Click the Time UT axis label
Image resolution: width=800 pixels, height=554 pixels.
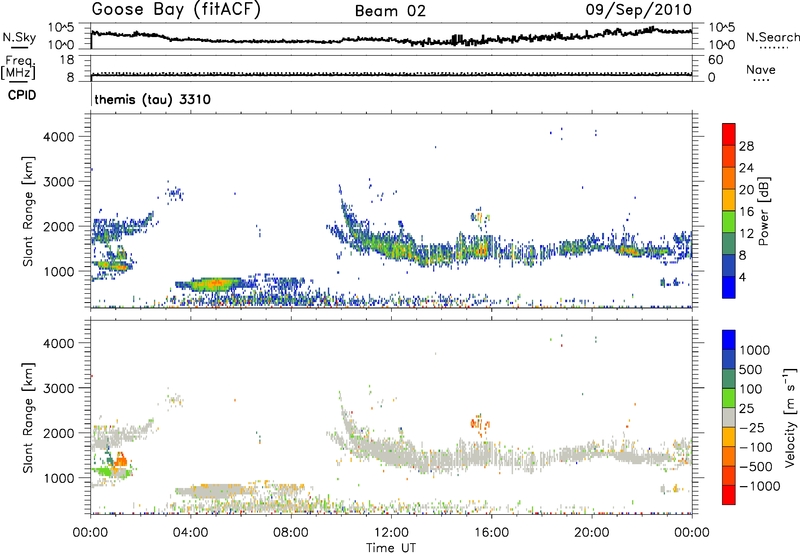(391, 548)
